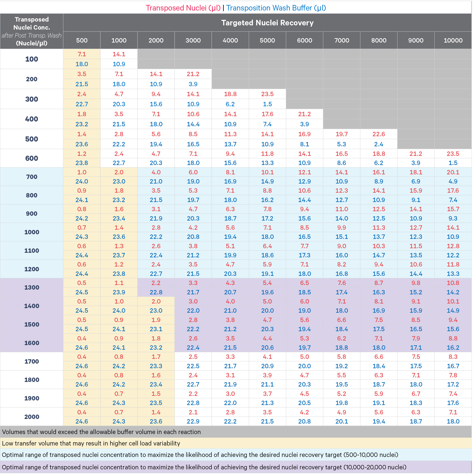Click purple 10,000-20,000 nuclei legend row
This screenshot has width=473, height=476.
coord(204,467)
